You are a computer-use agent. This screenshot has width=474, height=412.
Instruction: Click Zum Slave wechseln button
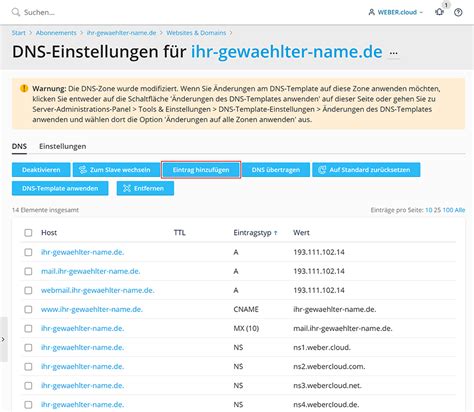pyautogui.click(x=116, y=170)
